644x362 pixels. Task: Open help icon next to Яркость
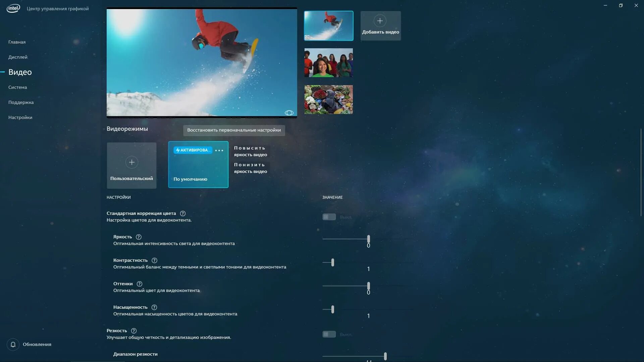point(139,237)
